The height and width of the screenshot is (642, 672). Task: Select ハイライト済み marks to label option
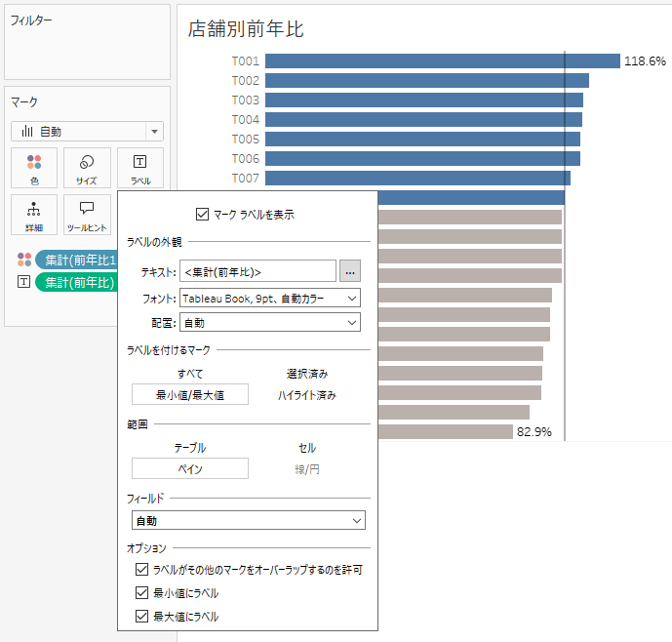click(307, 395)
